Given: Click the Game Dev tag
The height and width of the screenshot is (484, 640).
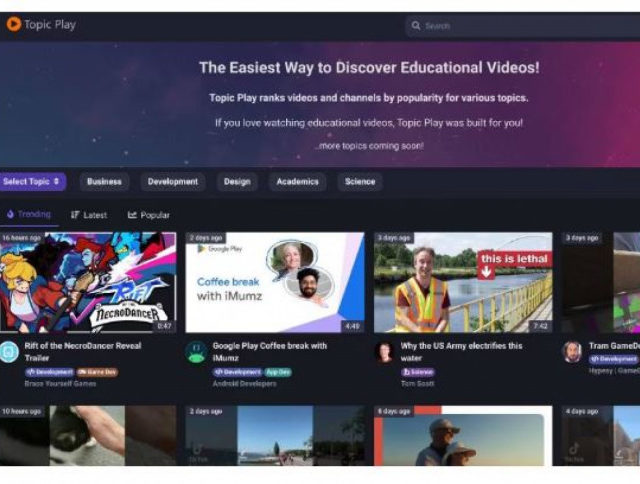Looking at the screenshot, I should point(97,372).
